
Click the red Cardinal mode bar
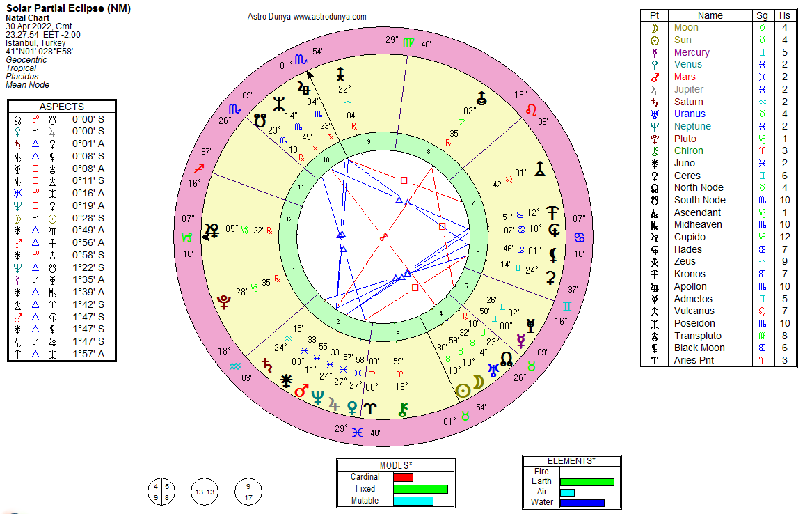[404, 477]
